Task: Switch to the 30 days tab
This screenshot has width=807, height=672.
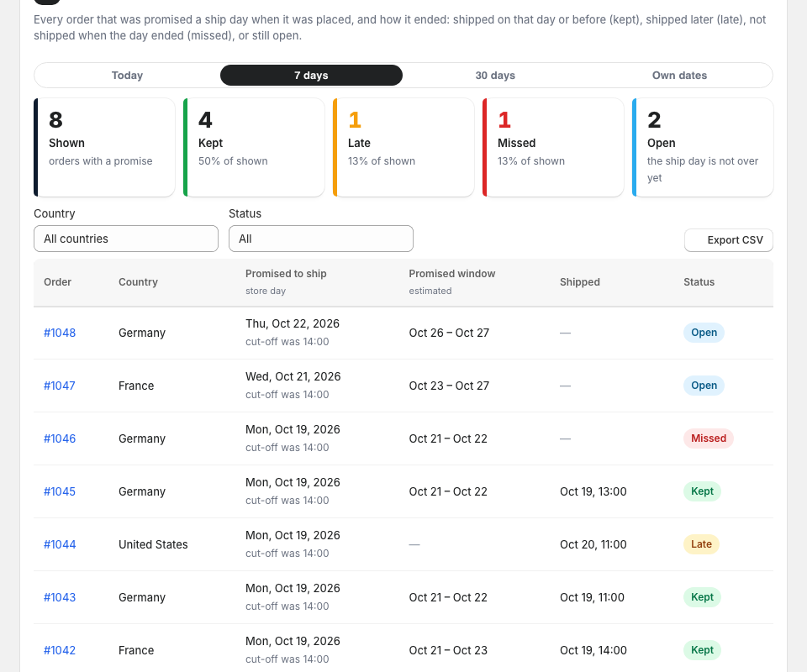Action: (x=495, y=75)
